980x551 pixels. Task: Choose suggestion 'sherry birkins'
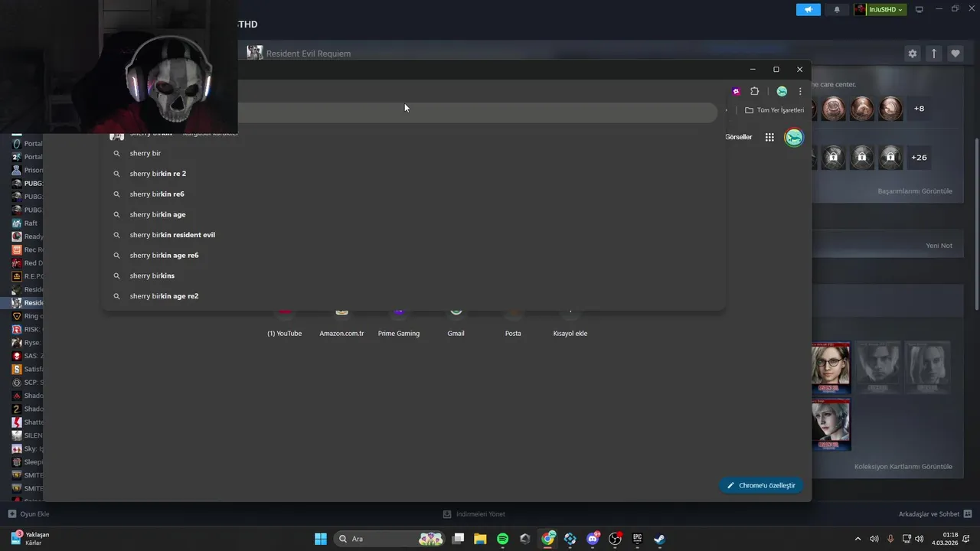point(413,275)
